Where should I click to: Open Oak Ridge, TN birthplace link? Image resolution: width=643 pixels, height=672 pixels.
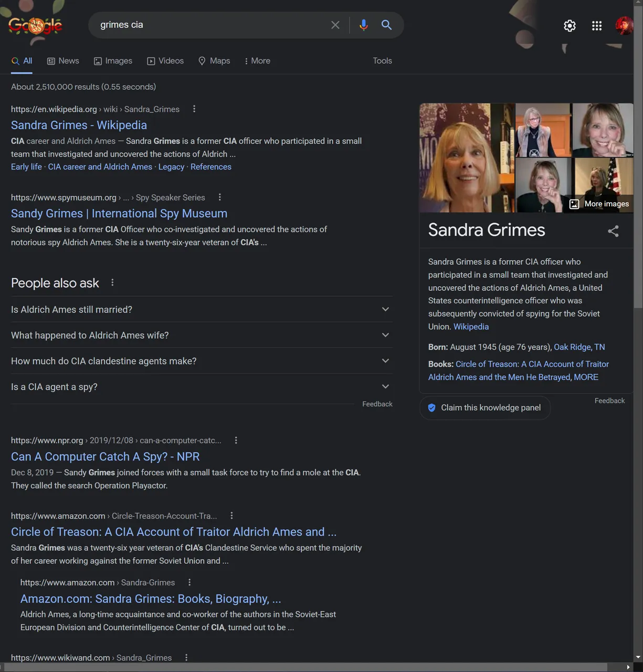click(x=579, y=347)
